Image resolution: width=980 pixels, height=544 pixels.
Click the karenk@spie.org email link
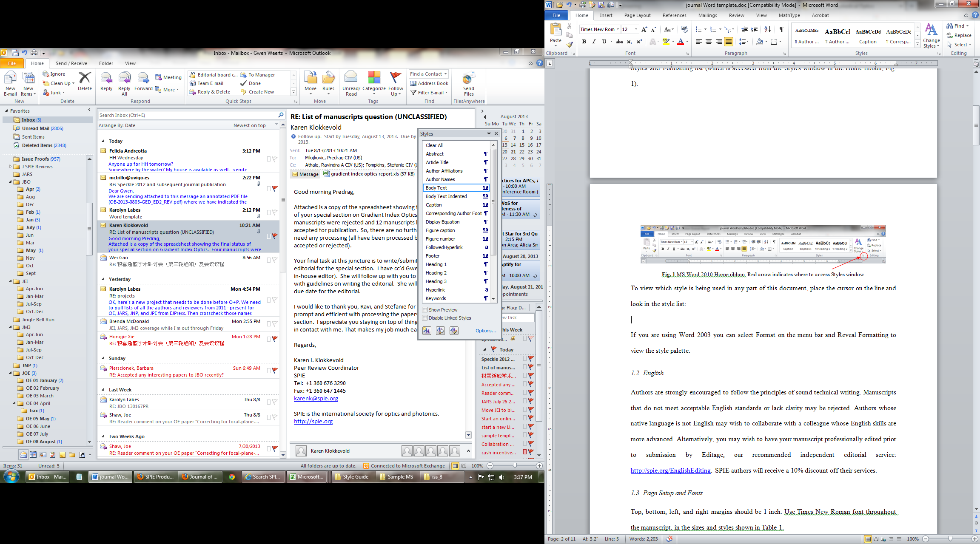pos(316,398)
